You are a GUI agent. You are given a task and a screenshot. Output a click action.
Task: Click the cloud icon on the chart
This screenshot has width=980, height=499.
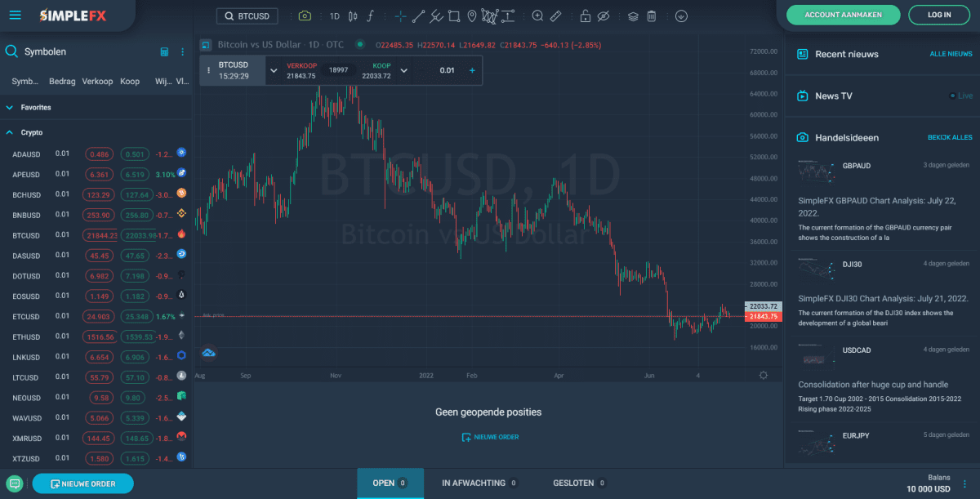pyautogui.click(x=208, y=353)
